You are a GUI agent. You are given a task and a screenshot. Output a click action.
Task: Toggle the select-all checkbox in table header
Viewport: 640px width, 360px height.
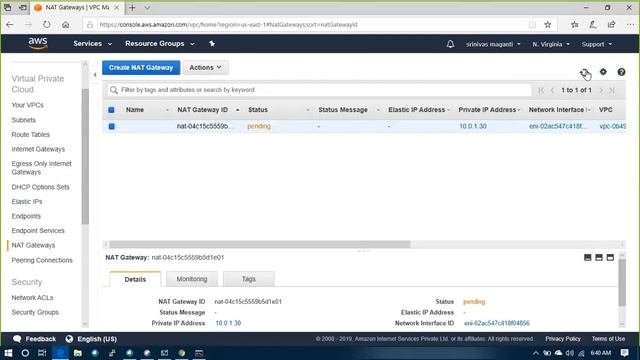(x=111, y=110)
